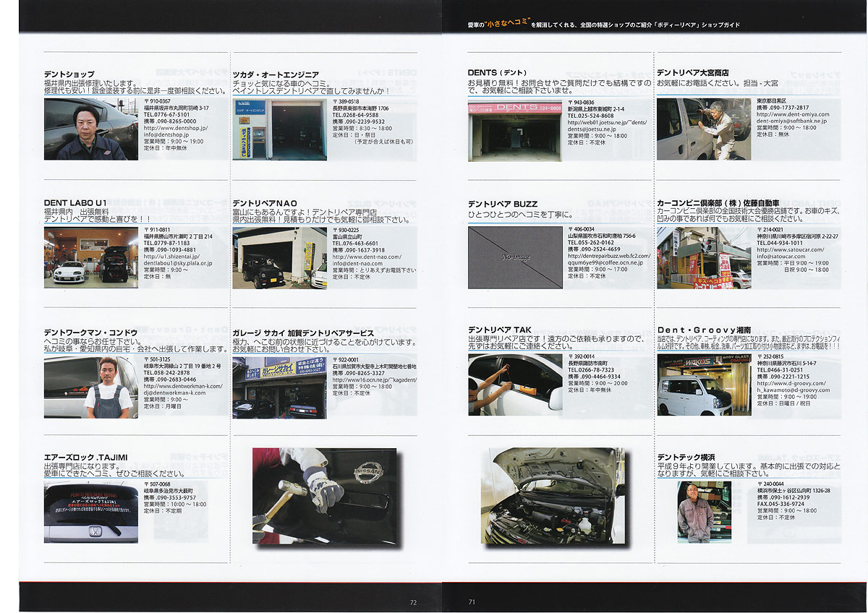The height and width of the screenshot is (613, 868).
Task: Select the ツカダ・オートエンジニア garage photo
Action: tap(279, 129)
